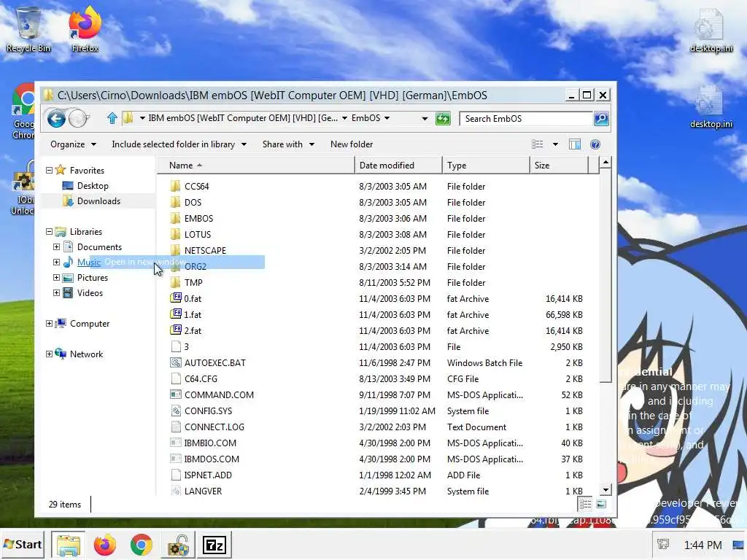Image resolution: width=747 pixels, height=560 pixels.
Task: Sort by Type column header
Action: pos(486,166)
